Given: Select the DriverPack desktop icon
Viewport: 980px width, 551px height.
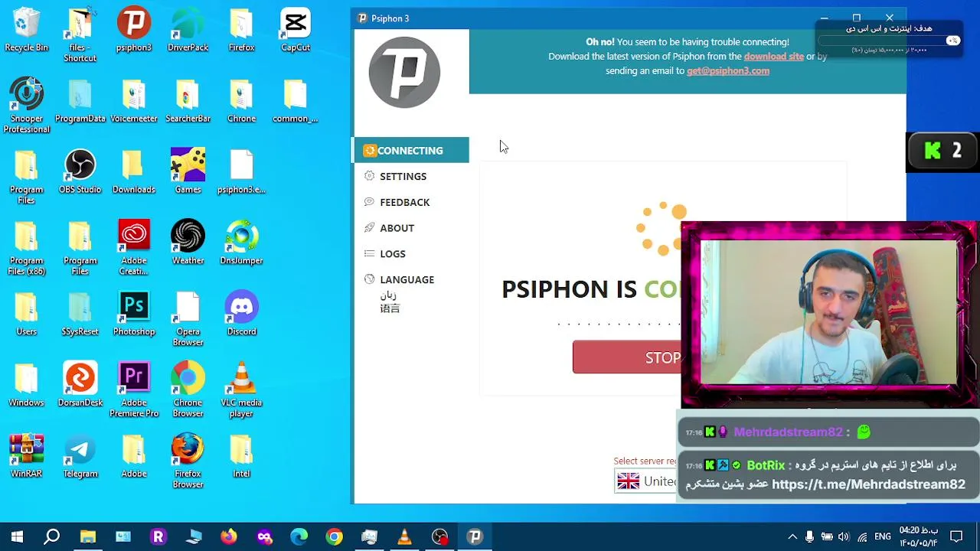Looking at the screenshot, I should tap(188, 31).
